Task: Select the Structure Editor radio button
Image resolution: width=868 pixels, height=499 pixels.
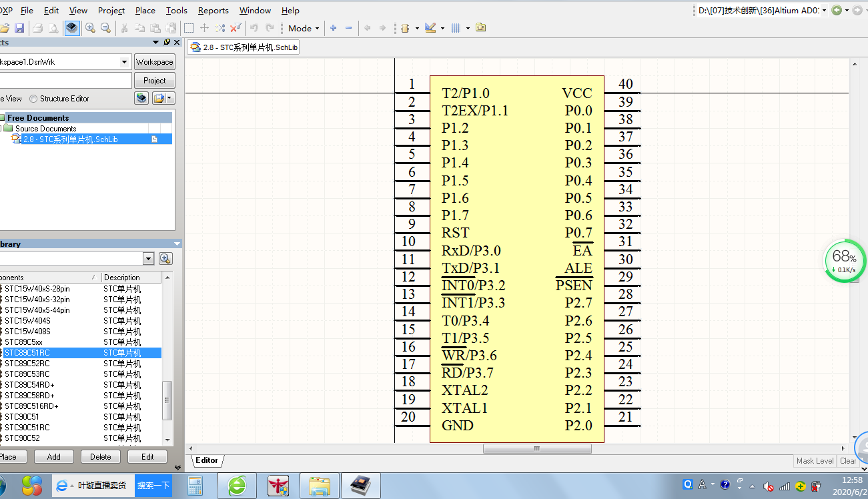Action: click(x=33, y=99)
